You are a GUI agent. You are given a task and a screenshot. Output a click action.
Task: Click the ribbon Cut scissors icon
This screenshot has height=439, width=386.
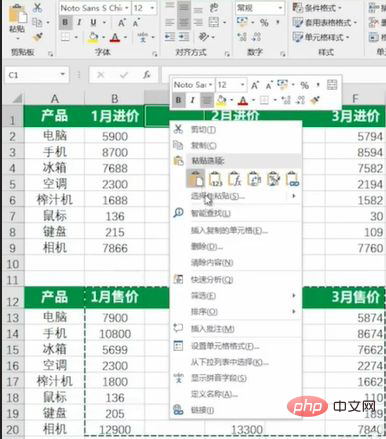click(x=38, y=8)
